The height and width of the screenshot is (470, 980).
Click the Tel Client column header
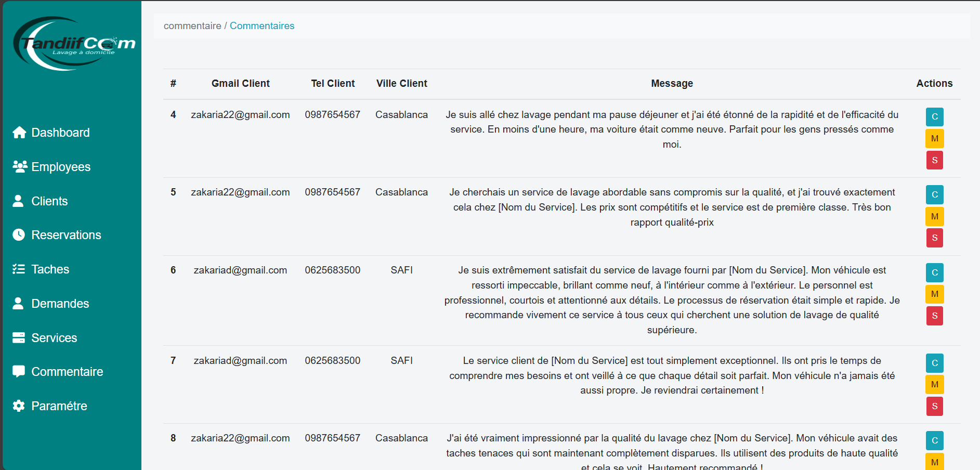click(x=333, y=83)
